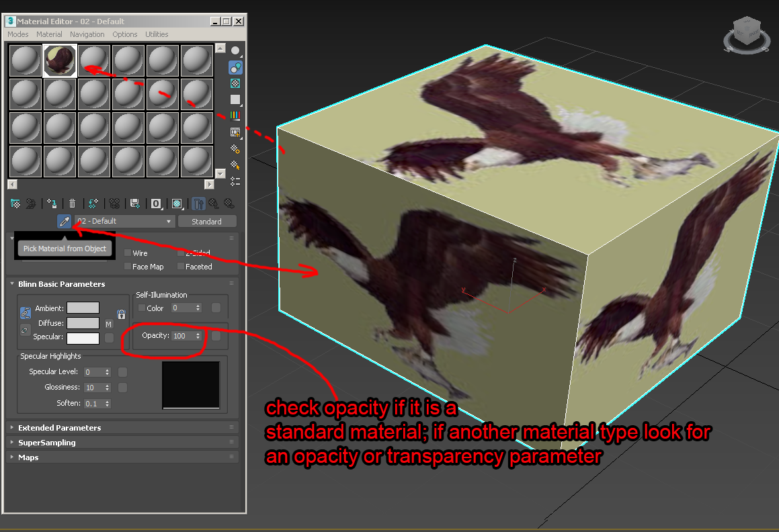779x532 pixels.
Task: Toggle the sample slot Background checkered icon
Action: pos(236,83)
